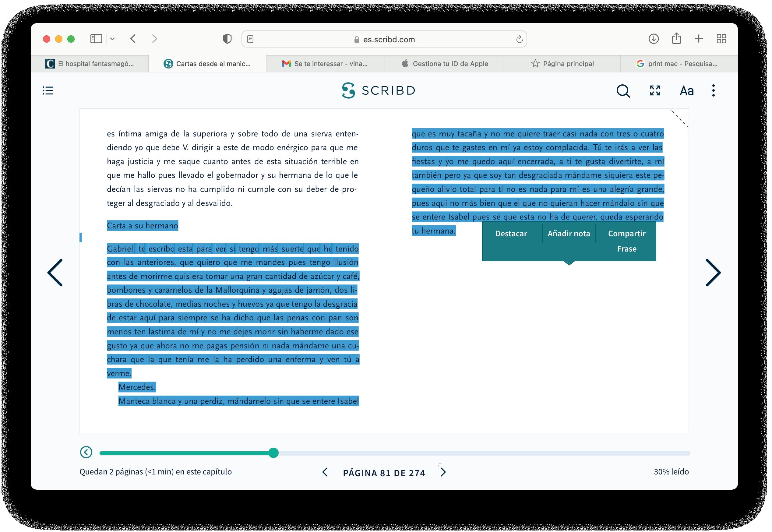This screenshot has width=772, height=532.
Task: Show Reader view icon in the address bar
Action: (x=250, y=39)
